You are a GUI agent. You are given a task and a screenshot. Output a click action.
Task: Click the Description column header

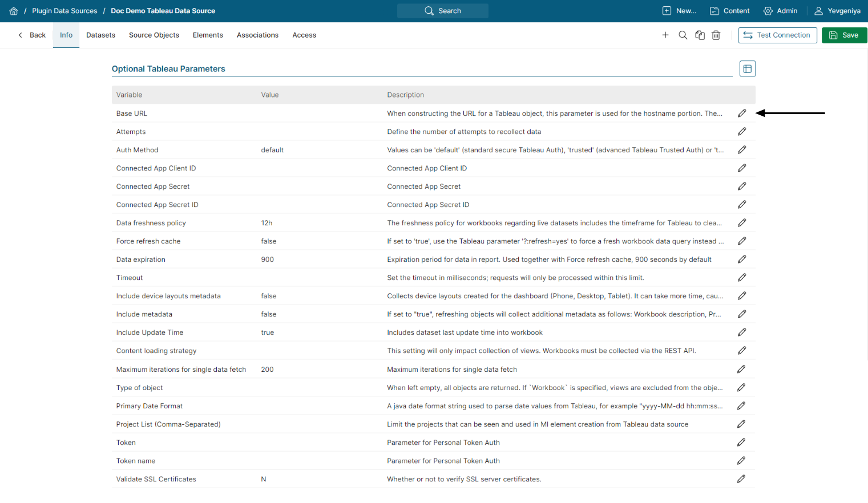pyautogui.click(x=406, y=95)
